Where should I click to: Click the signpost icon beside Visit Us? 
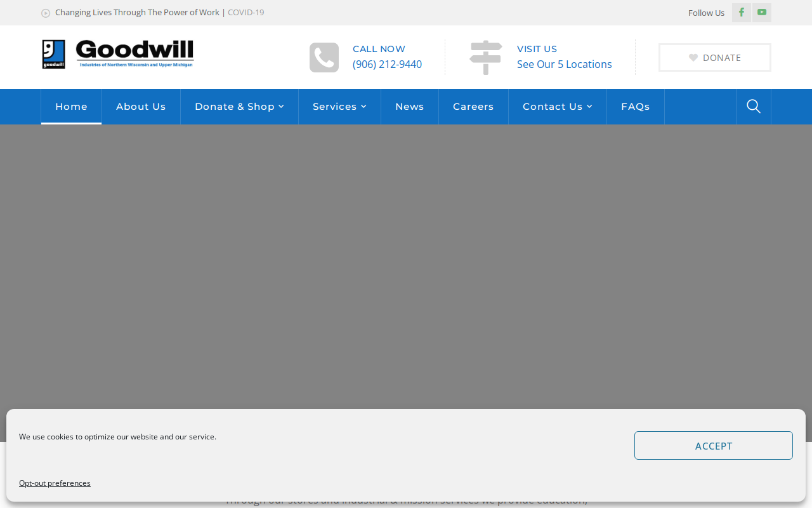[x=486, y=57]
